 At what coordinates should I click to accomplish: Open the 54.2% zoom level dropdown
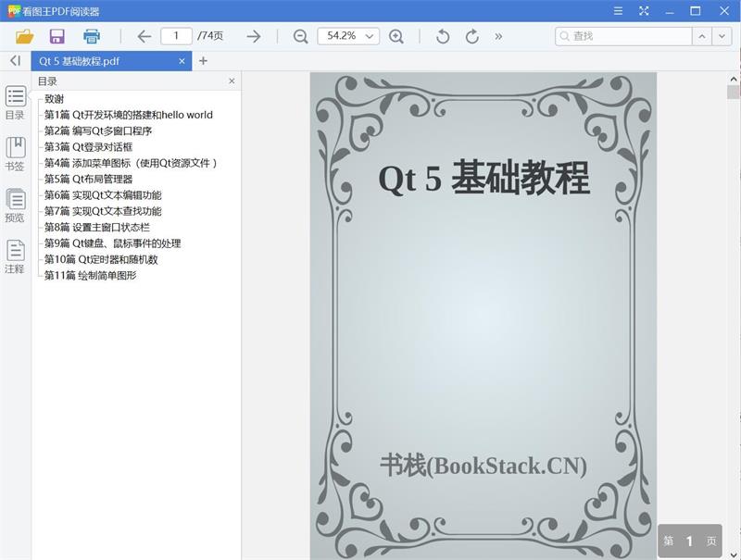347,37
